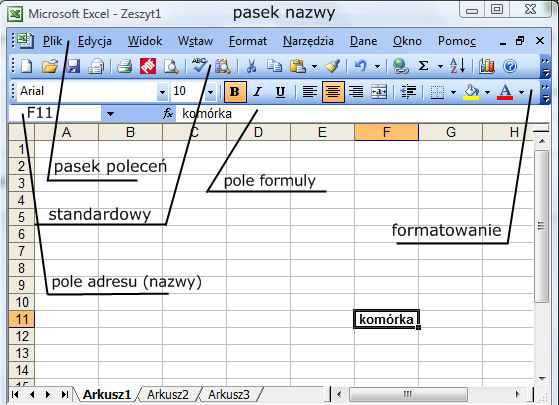Click the AutoSum sigma icon
Image resolution: width=559 pixels, height=405 pixels.
(423, 66)
